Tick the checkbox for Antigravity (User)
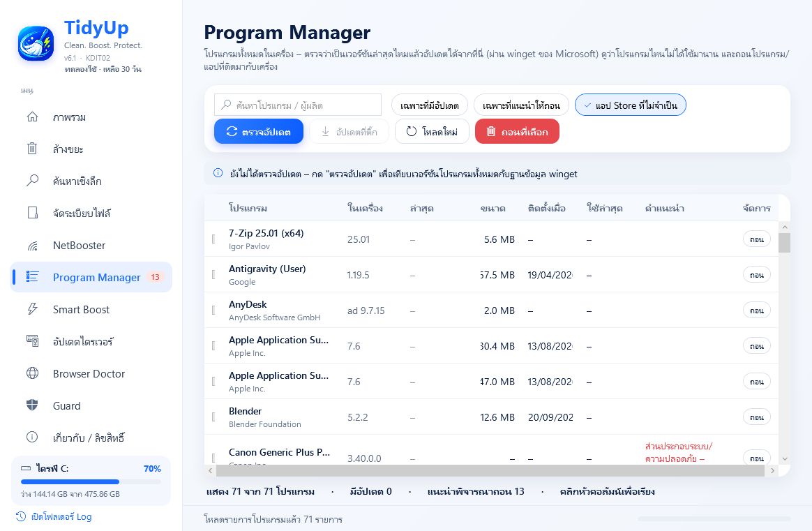 coord(213,274)
